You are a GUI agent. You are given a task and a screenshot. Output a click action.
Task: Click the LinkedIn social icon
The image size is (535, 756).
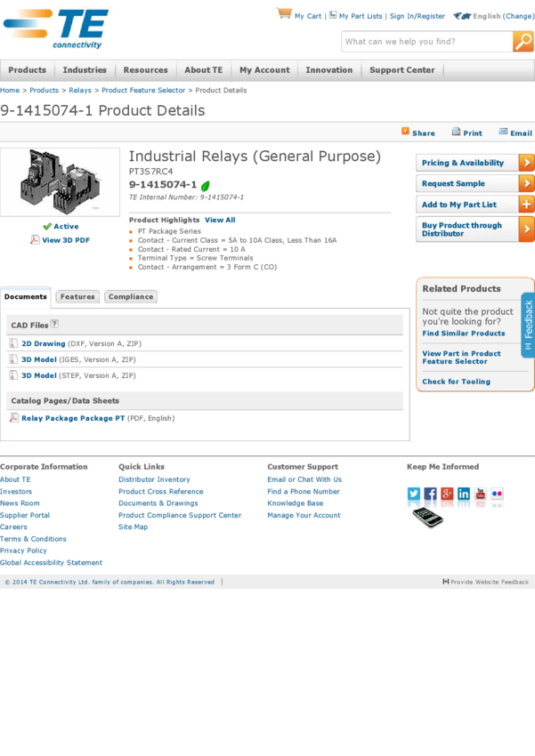(464, 494)
